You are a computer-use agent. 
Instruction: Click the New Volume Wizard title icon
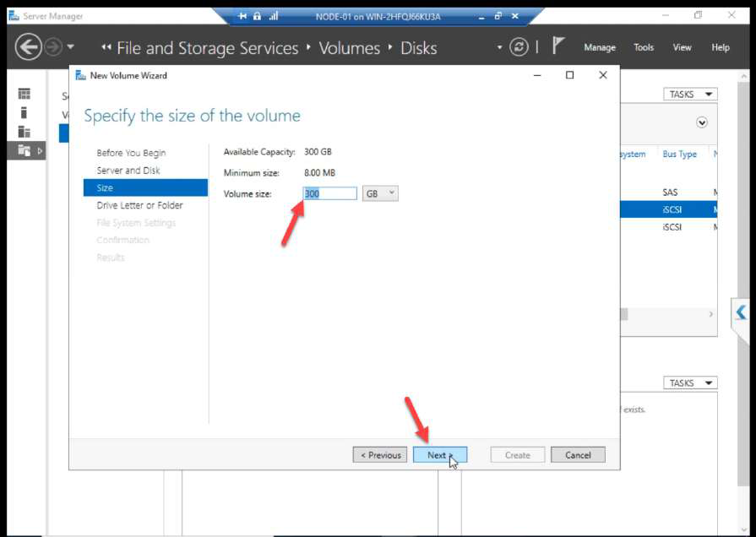[80, 76]
